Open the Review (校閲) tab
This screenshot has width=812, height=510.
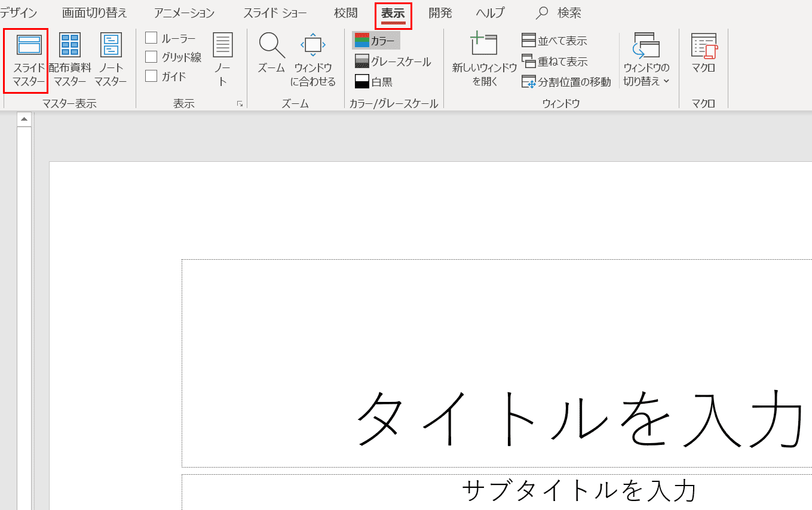(346, 13)
